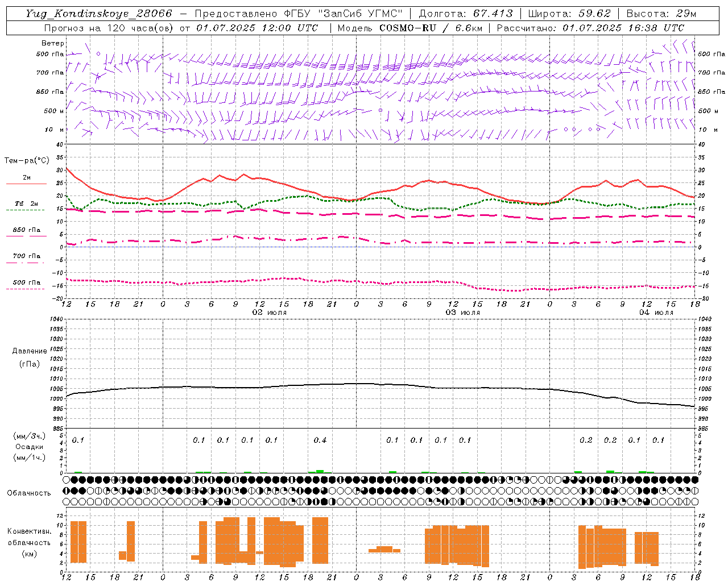The width and height of the screenshot is (728, 582).
Task: Click the 1040 value on left pressure axis
Action: (57, 319)
